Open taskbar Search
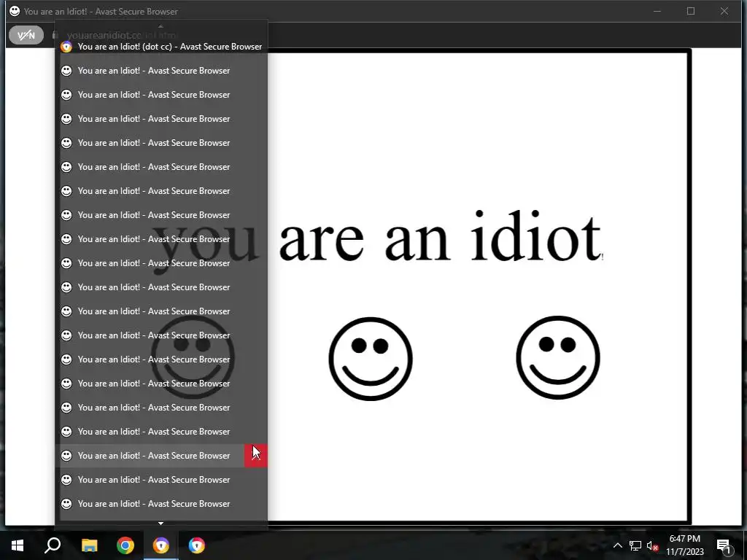This screenshot has height=560, width=747. pyautogui.click(x=53, y=545)
